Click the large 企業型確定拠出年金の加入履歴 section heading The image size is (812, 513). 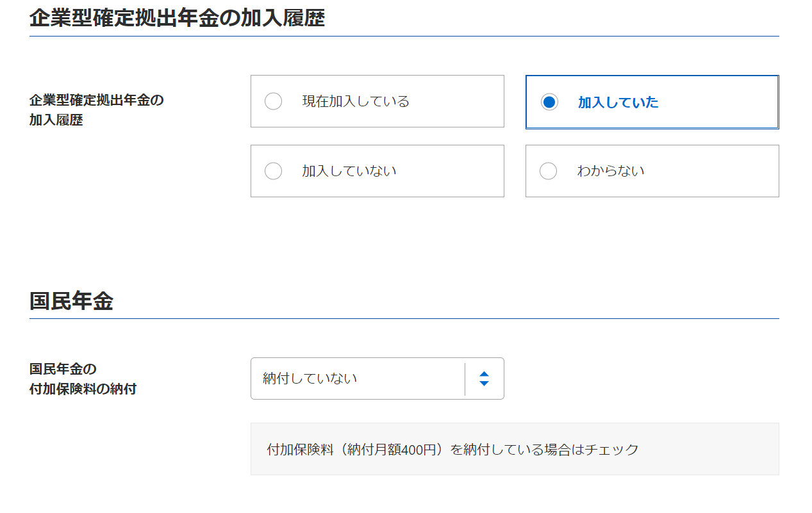177,18
